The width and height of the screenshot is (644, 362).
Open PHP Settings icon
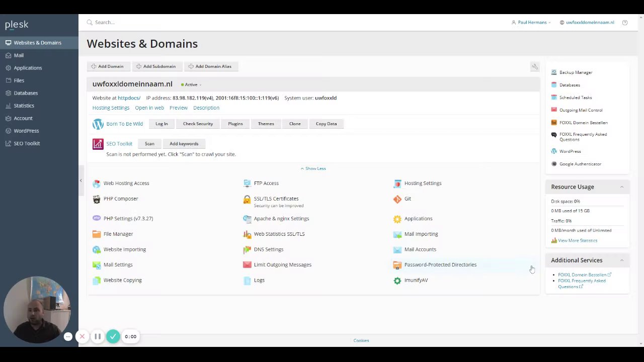[x=97, y=219]
